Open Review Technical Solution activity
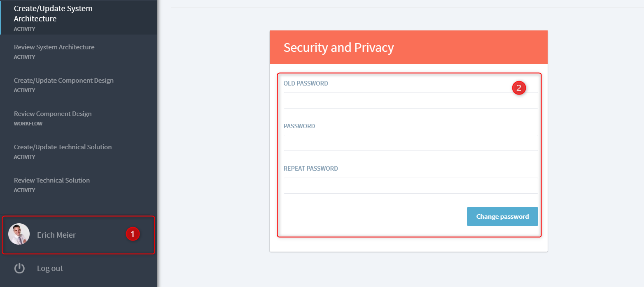This screenshot has height=287, width=644. tap(52, 181)
